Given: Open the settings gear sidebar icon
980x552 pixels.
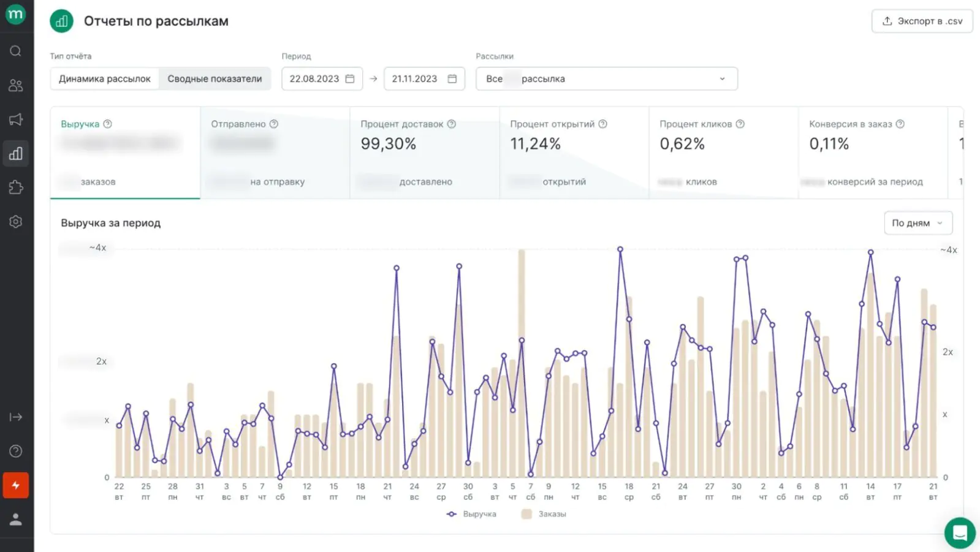Looking at the screenshot, I should [x=16, y=222].
